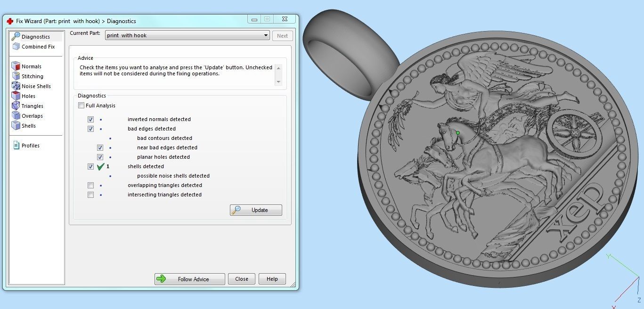Click the Diagnostics magnifier icon in sidebar
644x309 pixels.
(x=16, y=36)
